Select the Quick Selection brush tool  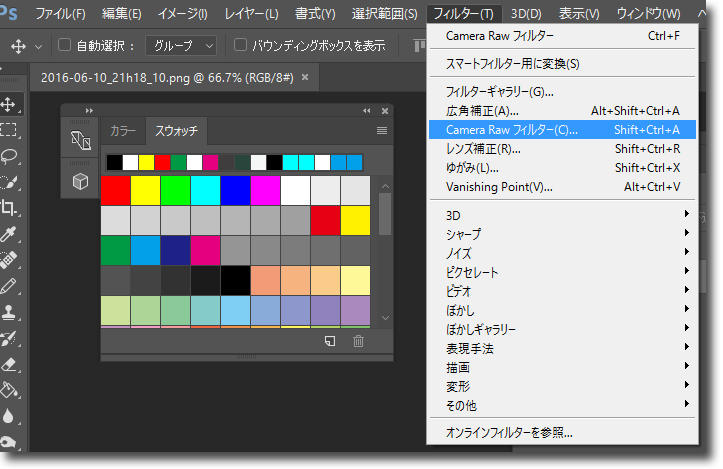coord(8,182)
